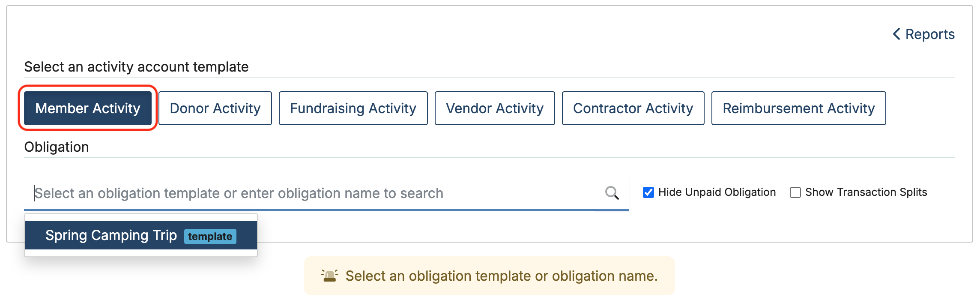Click the back chevron beside Reports
The image size is (980, 306).
coord(896,34)
